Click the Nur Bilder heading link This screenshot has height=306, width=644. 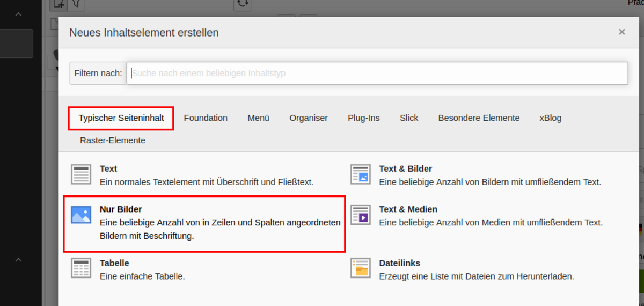coord(121,209)
